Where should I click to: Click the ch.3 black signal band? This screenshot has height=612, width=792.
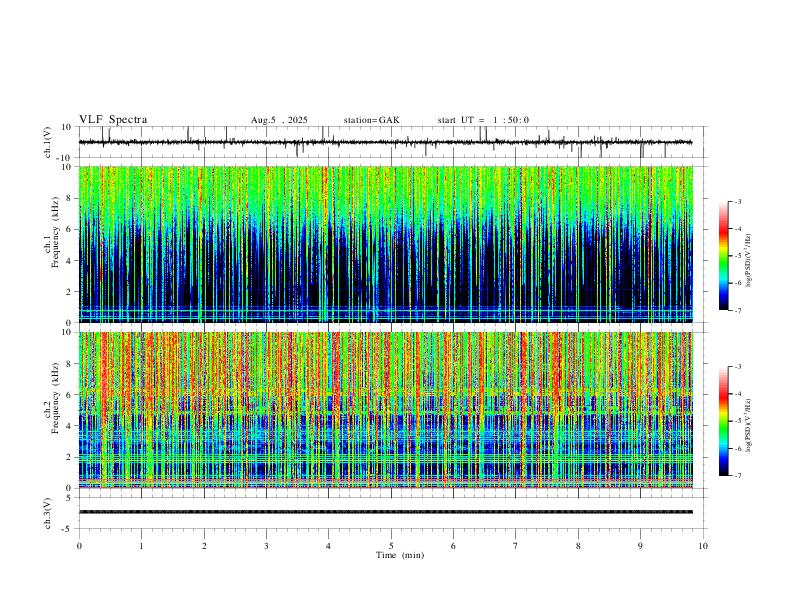click(386, 512)
